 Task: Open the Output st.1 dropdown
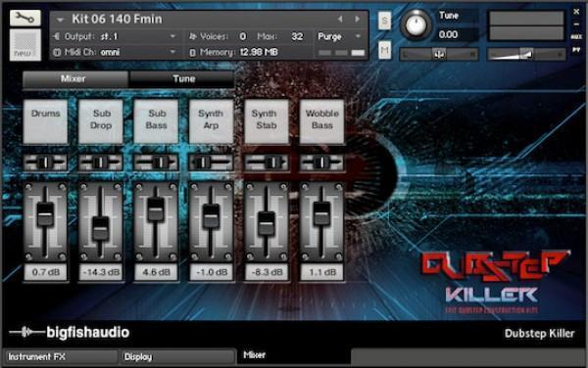point(115,36)
